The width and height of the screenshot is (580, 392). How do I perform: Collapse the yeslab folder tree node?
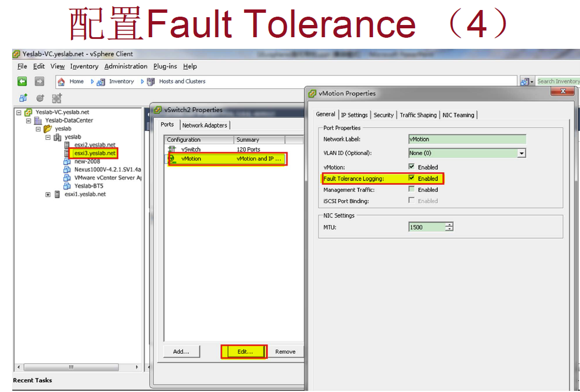38,129
